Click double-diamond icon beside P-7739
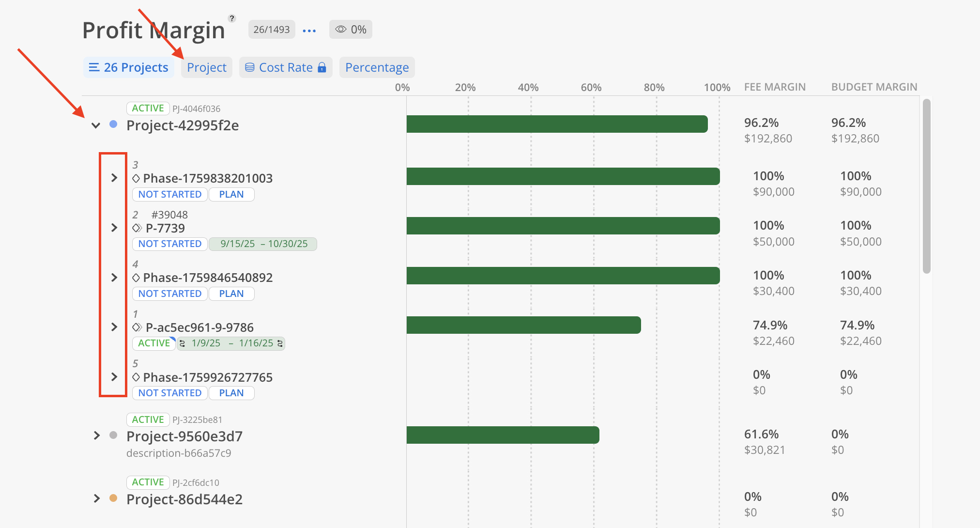Screen dimensions: 980x528 tap(137, 228)
